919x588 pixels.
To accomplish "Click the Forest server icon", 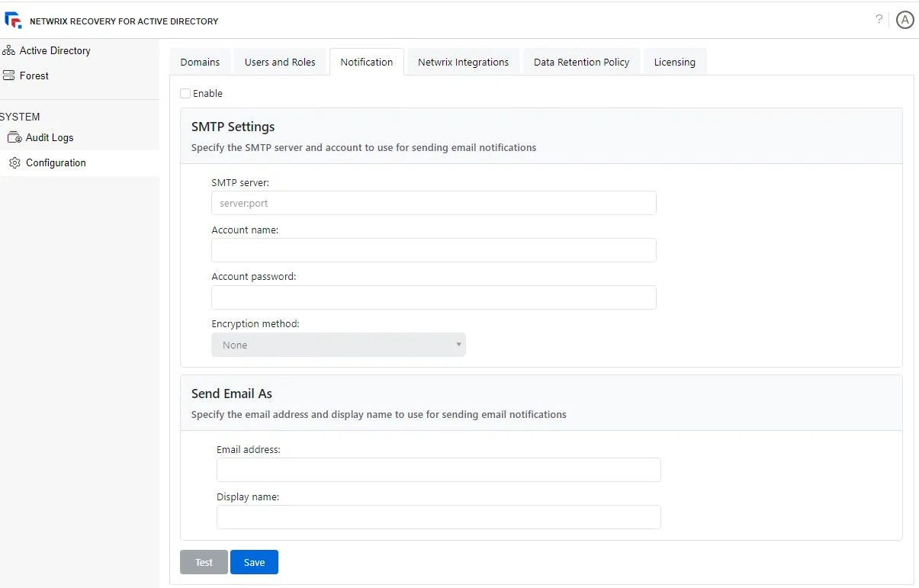I will (8, 76).
